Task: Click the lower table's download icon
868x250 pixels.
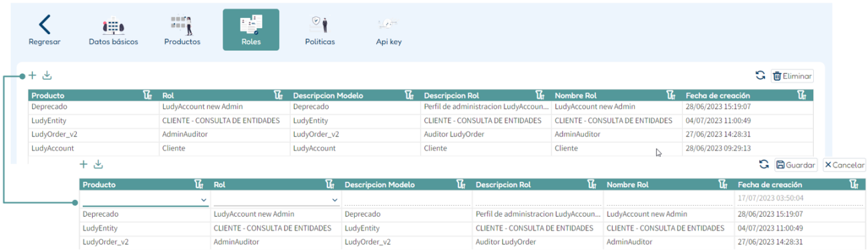Action: pos(98,164)
